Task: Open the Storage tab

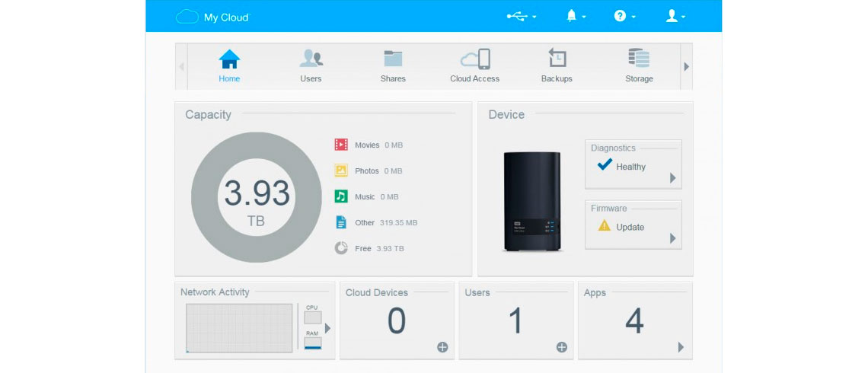Action: [x=639, y=66]
